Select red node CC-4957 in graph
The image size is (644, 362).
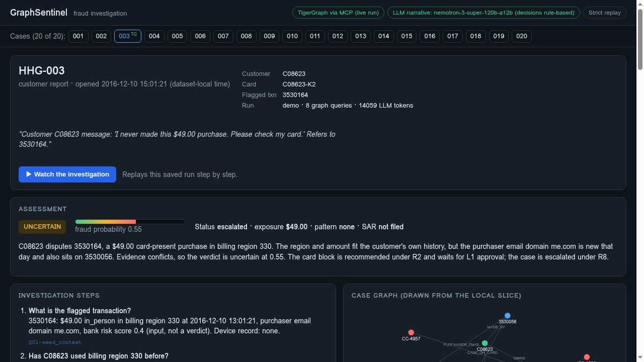[x=411, y=333]
